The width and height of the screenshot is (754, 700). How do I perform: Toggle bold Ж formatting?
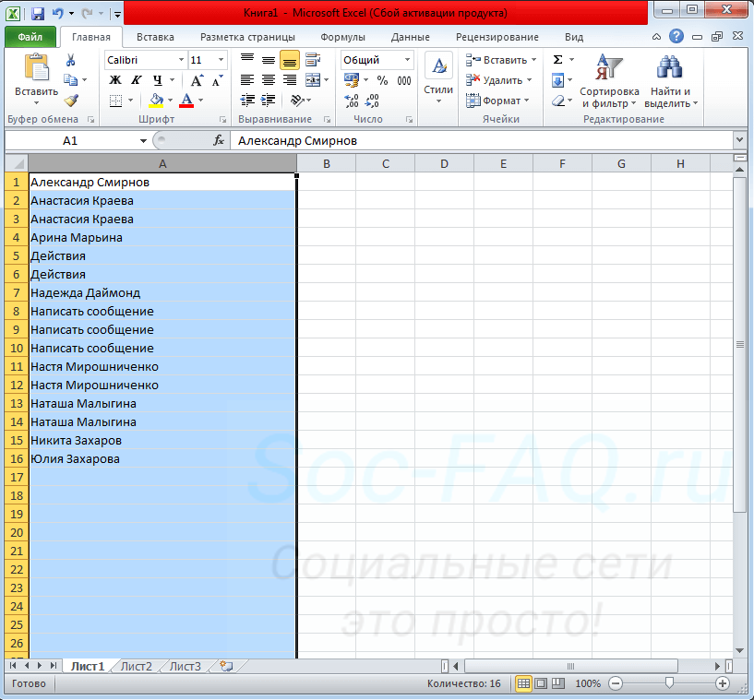point(115,80)
